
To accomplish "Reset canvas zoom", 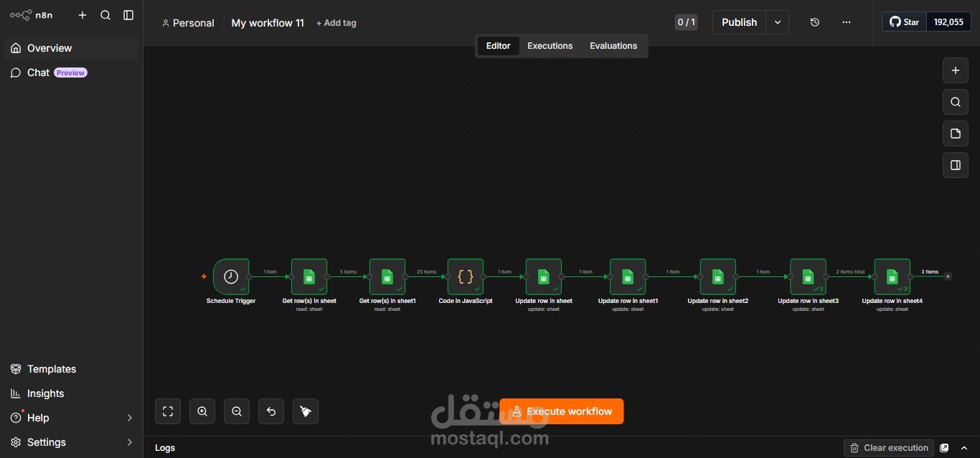I will pos(271,411).
